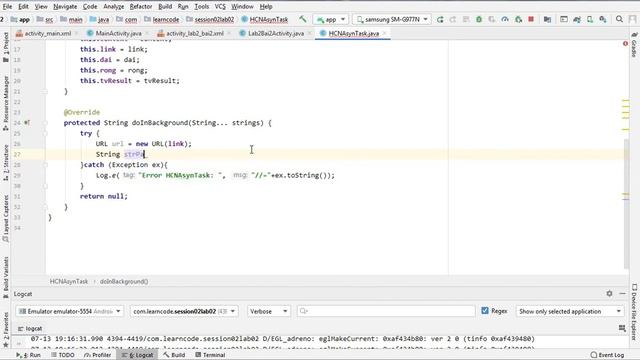Open the AVD Manager icon
This screenshot has width=640, height=360.
click(590, 19)
